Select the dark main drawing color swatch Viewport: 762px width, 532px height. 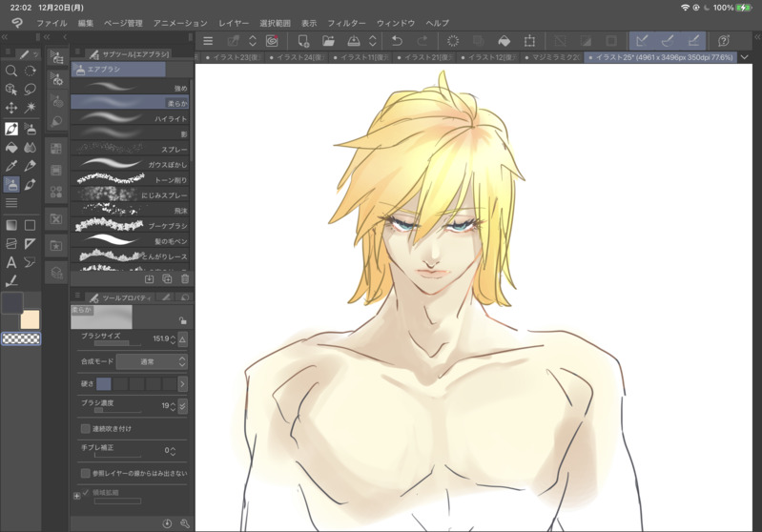12,303
